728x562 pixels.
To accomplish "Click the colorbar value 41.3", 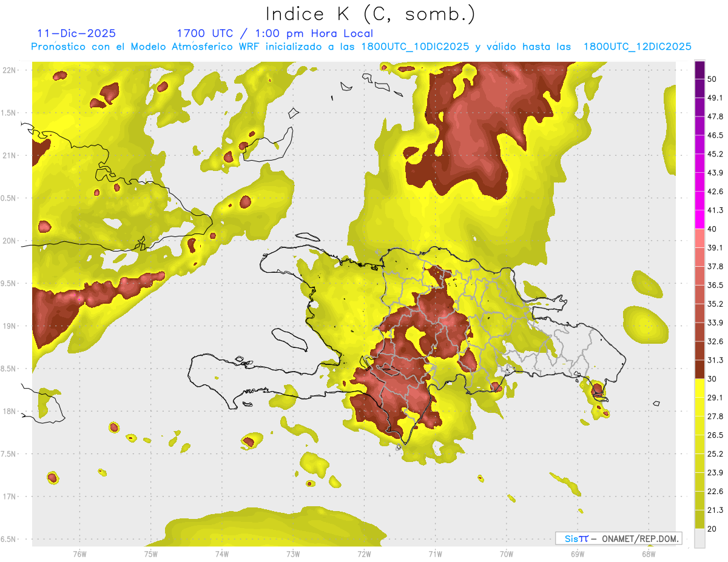I will click(x=715, y=210).
